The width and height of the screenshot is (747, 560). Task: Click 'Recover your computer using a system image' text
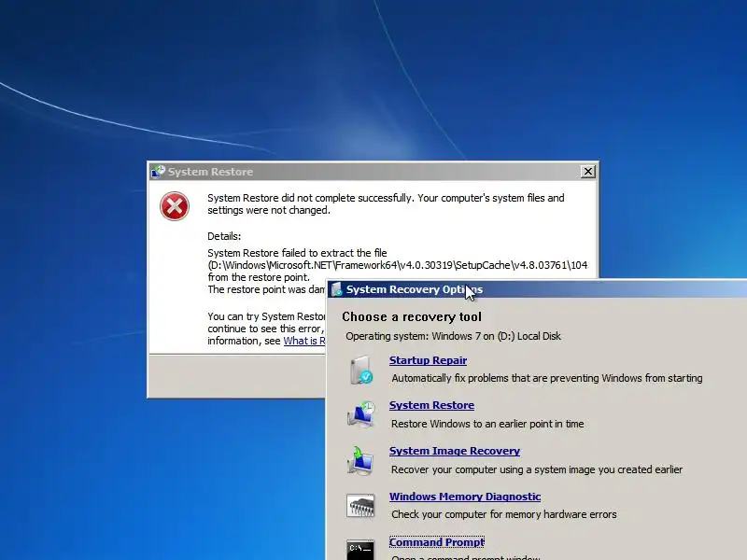537,469
